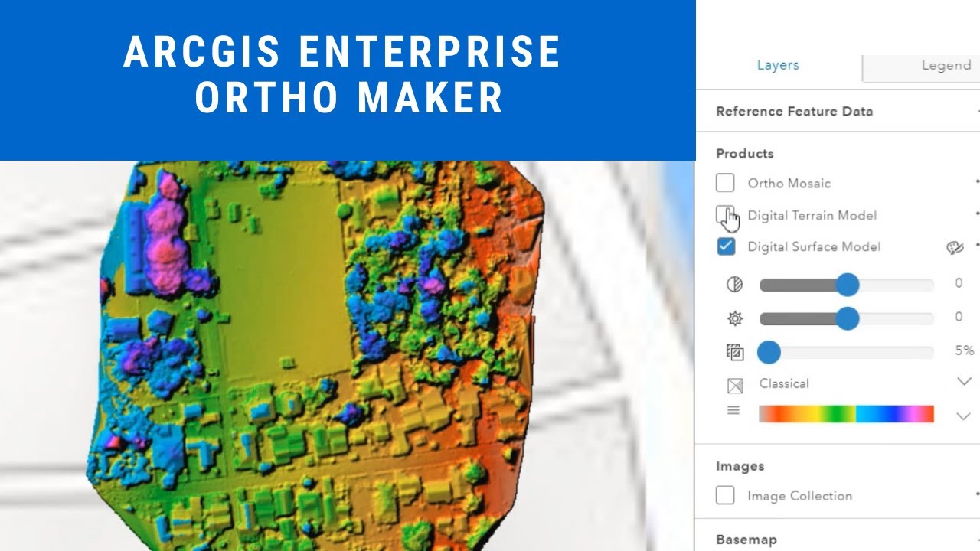
Task: Open the Classical dropdown chevron
Action: 963,382
